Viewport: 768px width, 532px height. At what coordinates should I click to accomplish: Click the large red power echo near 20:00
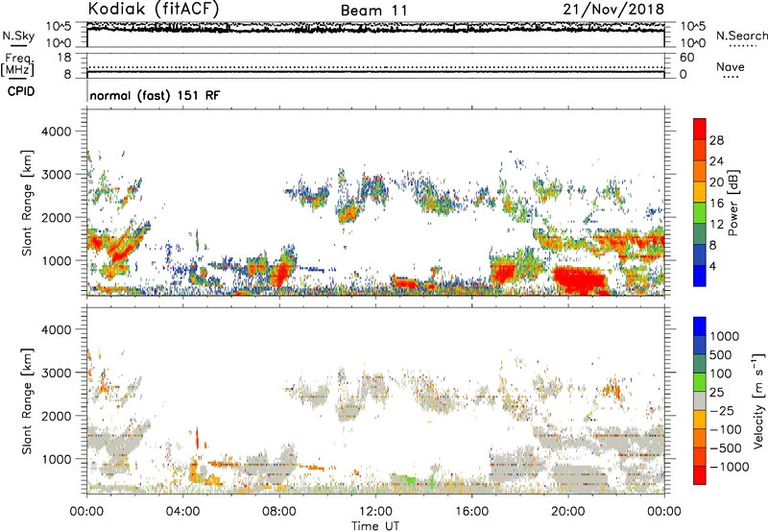pos(581,279)
